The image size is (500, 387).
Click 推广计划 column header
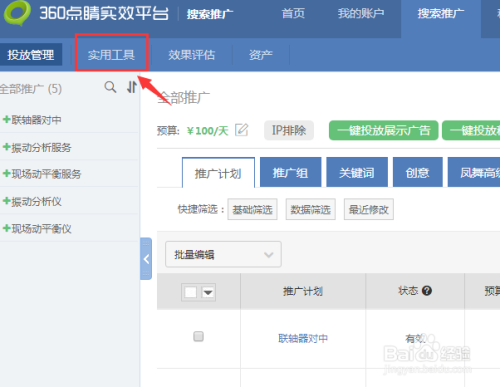coord(303,291)
